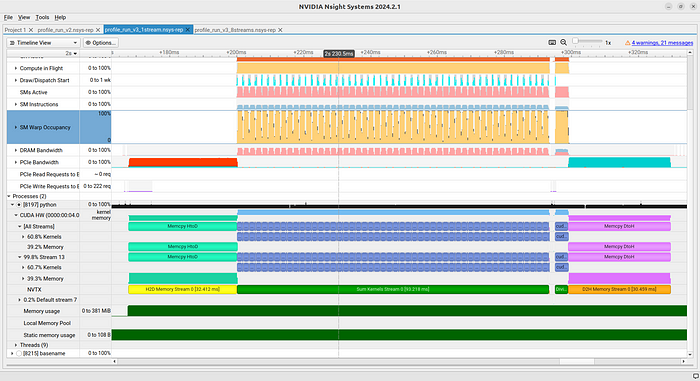Click the Memcpy DtoH block in All Streams

coord(619,226)
